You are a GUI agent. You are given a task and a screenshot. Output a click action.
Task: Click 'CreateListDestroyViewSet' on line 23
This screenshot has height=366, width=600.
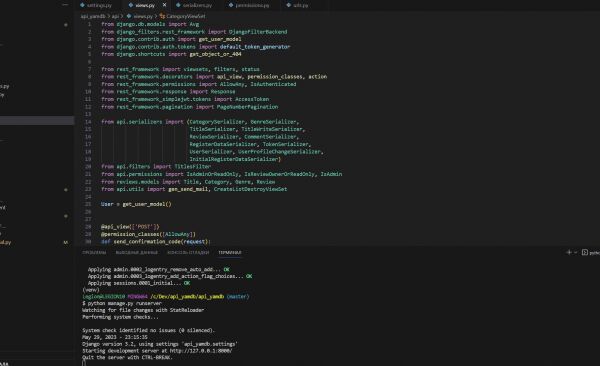point(250,189)
